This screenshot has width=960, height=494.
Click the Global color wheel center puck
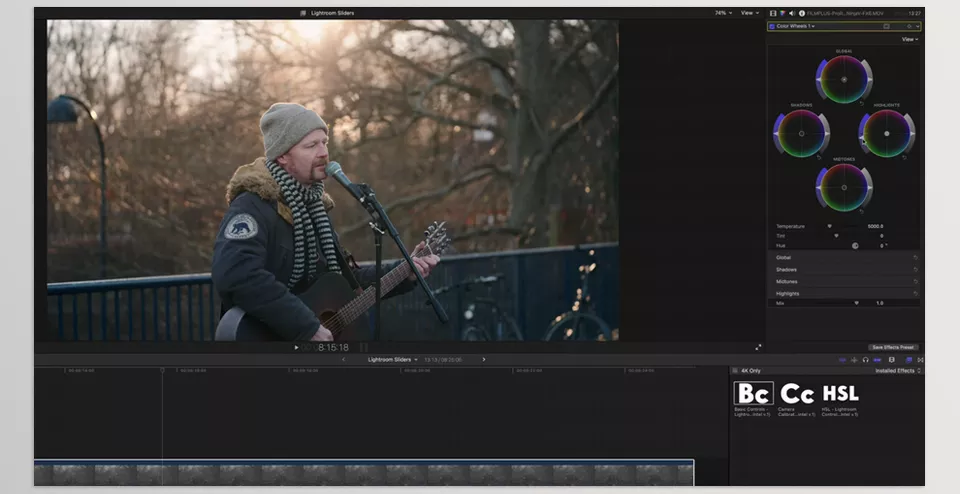pyautogui.click(x=844, y=80)
